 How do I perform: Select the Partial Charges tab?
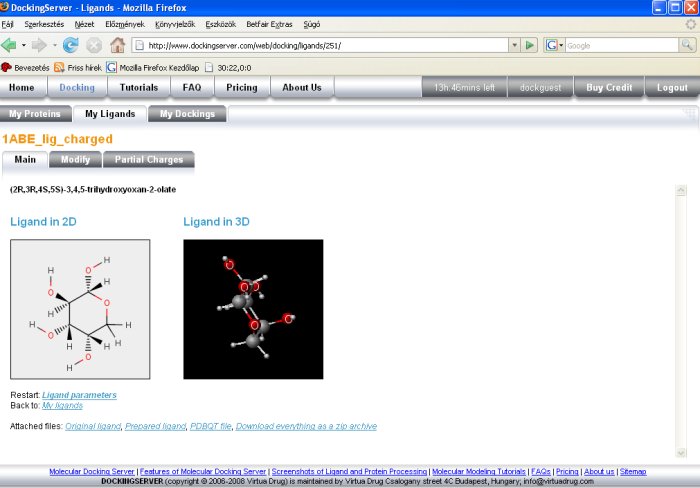pos(149,159)
